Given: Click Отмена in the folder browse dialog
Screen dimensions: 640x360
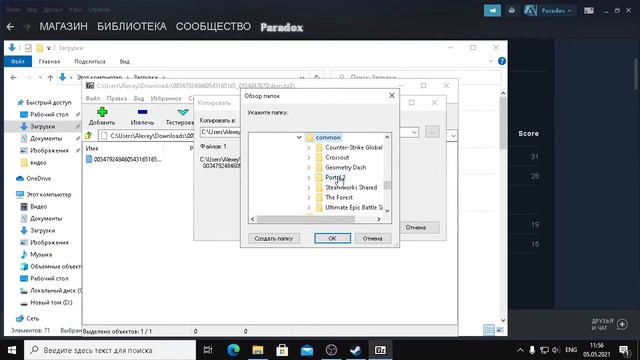Looking at the screenshot, I should (x=373, y=238).
